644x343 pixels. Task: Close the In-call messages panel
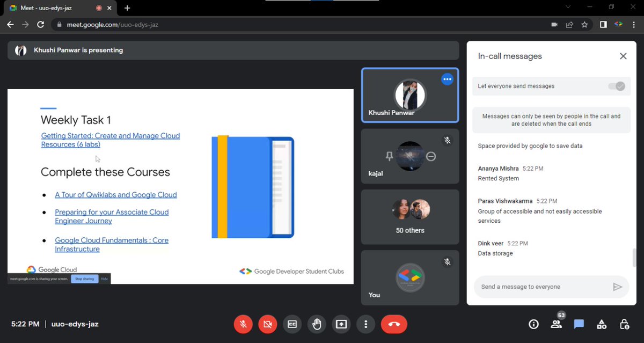point(623,56)
